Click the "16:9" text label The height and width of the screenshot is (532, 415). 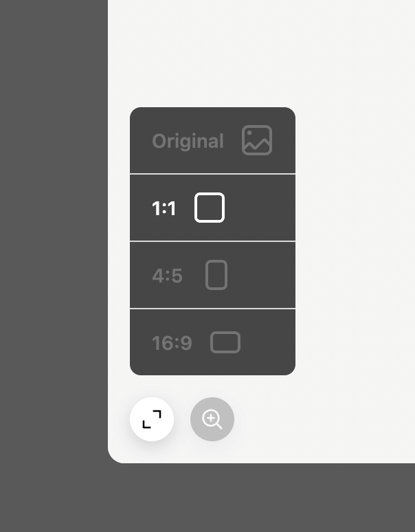click(172, 343)
